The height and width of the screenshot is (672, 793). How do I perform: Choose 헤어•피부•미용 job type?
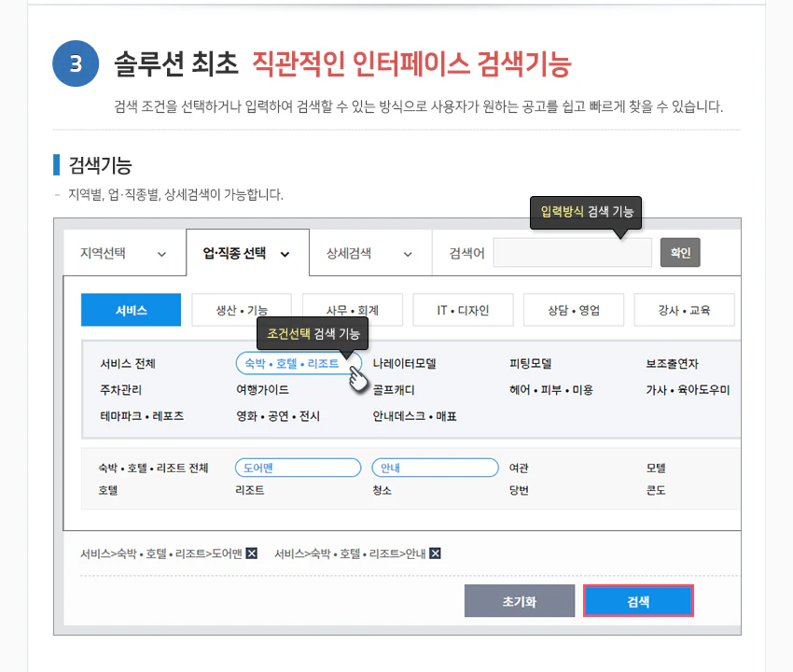(551, 389)
